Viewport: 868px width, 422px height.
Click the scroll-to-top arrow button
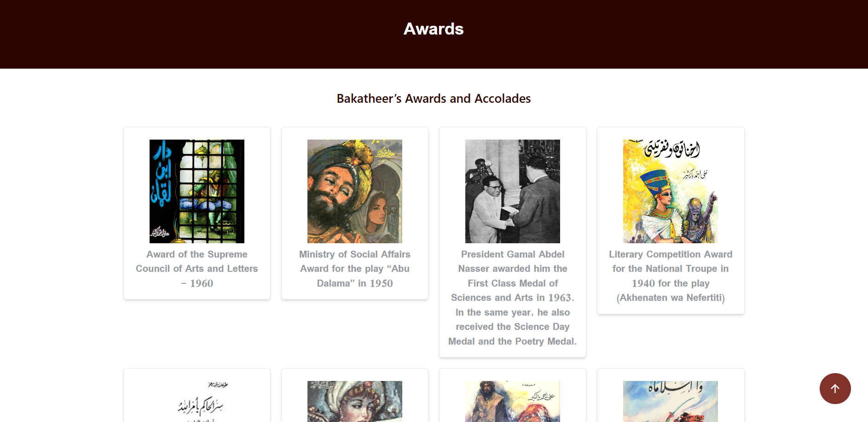pos(835,388)
